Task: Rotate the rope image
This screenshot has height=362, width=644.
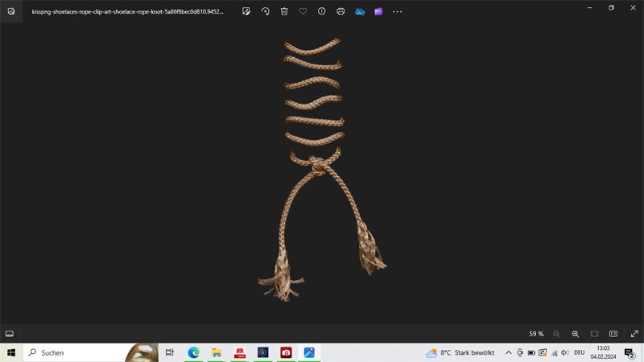Action: point(265,12)
